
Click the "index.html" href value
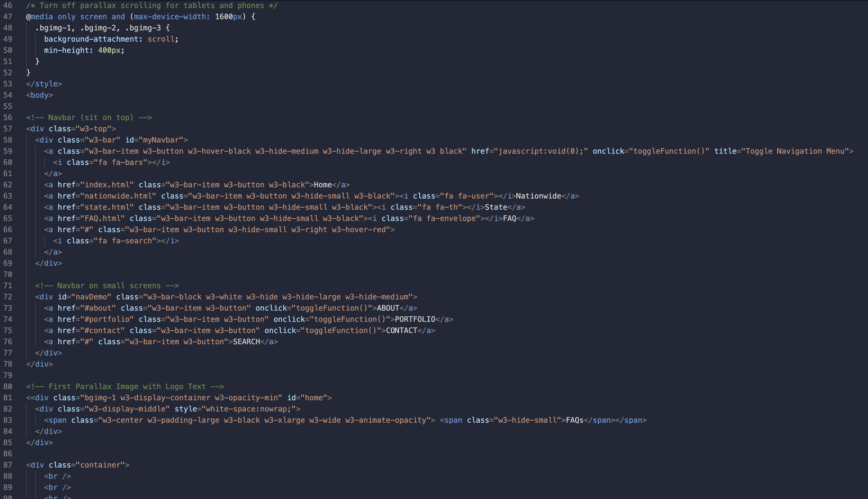(107, 185)
